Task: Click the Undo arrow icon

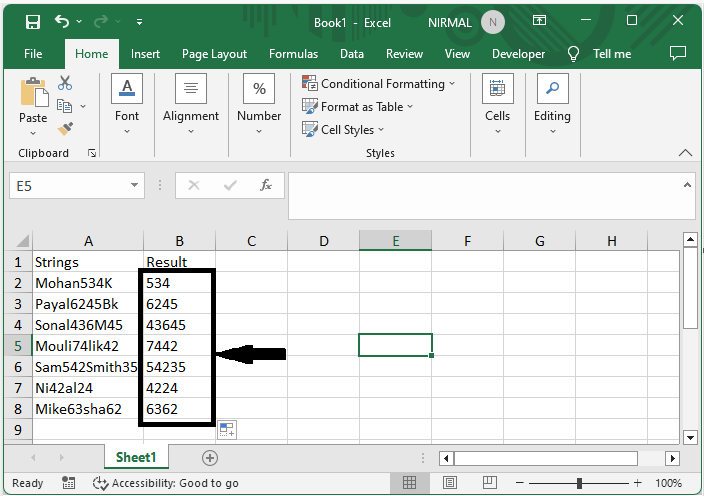Action: point(63,22)
